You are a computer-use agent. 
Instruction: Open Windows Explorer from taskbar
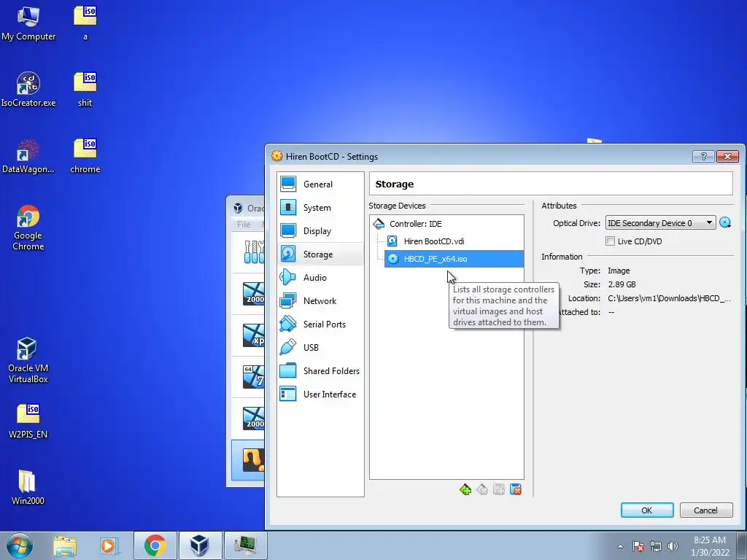coord(65,545)
